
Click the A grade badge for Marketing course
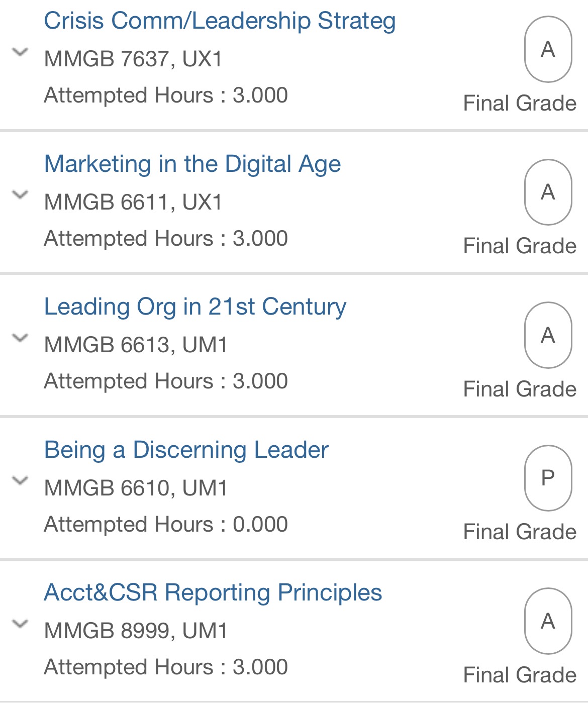(548, 192)
